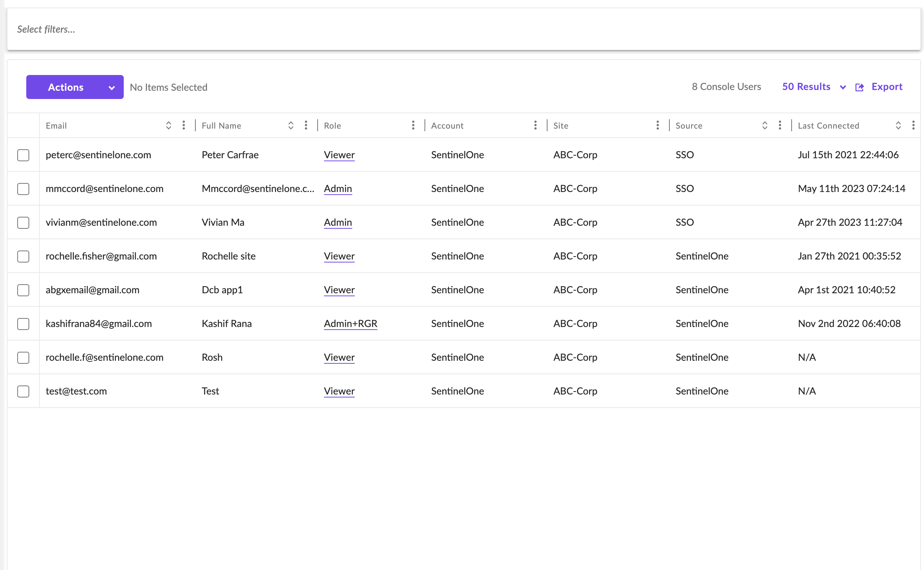Image resolution: width=924 pixels, height=570 pixels.
Task: Open Account column three-dot menu
Action: tap(535, 126)
